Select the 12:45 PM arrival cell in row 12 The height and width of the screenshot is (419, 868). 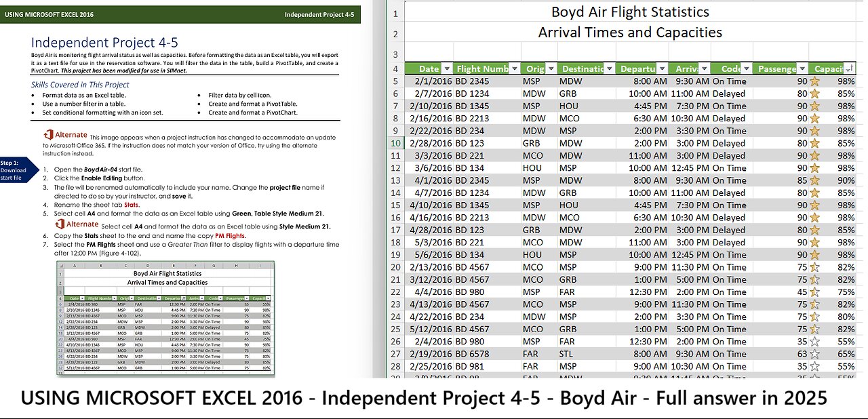[690, 168]
